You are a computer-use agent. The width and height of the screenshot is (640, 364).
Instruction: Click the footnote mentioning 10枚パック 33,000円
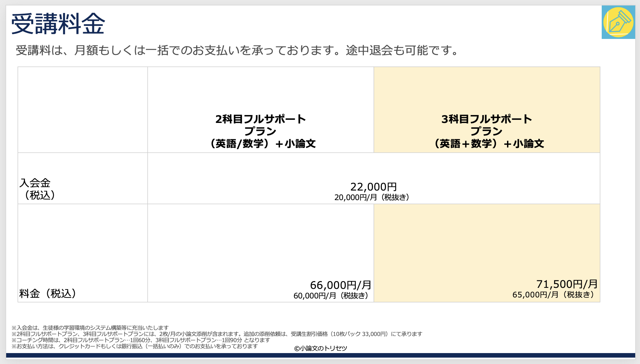pos(217,334)
